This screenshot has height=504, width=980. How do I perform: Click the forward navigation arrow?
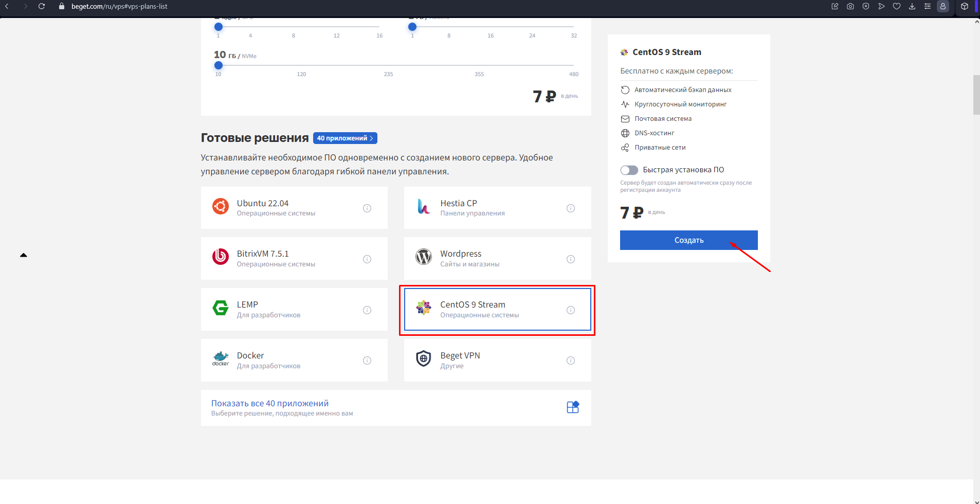tap(25, 6)
